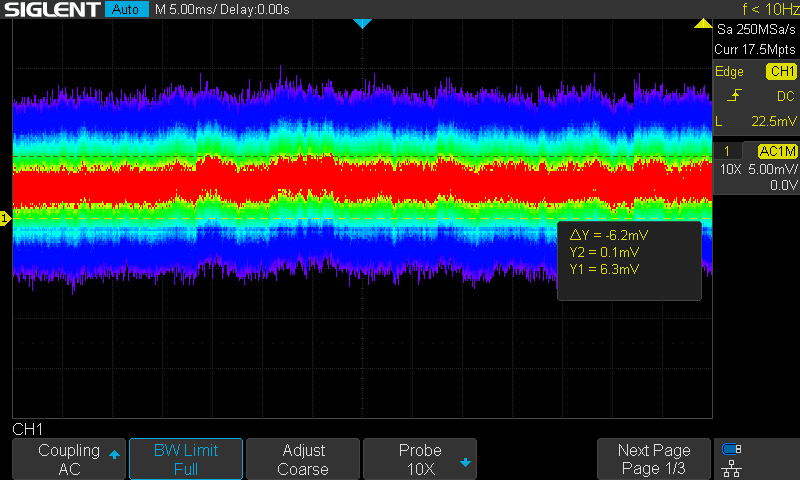This screenshot has height=480, width=800.
Task: Click the AC1M coupling impedance badge
Action: [777, 151]
